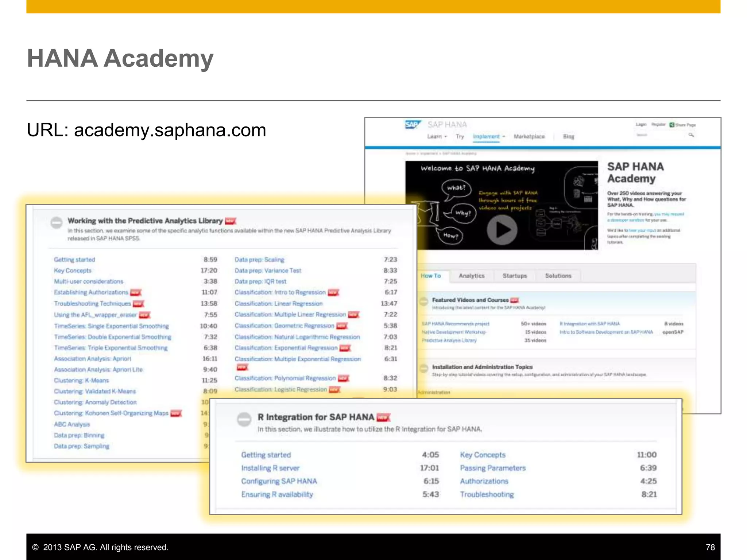This screenshot has width=747, height=560.
Task: Open Data prep: Binning video
Action: (x=79, y=435)
